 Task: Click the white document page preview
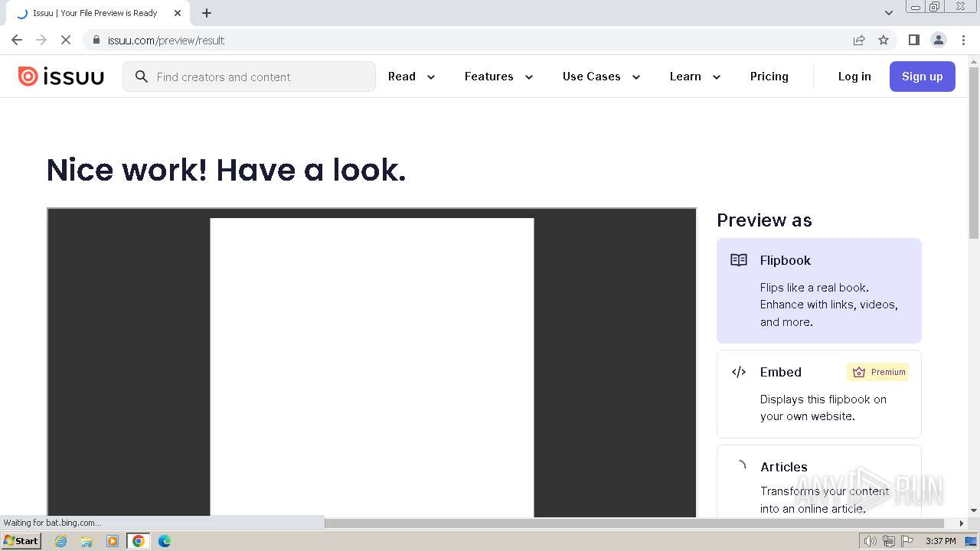[372, 367]
